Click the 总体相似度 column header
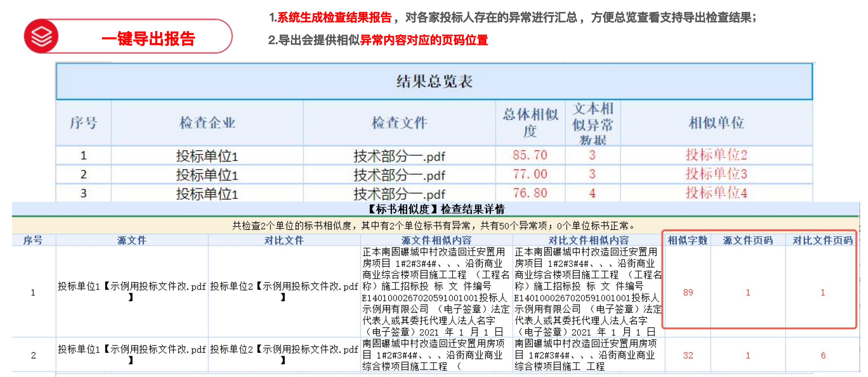Screen dimensions: 868x377 [x=530, y=123]
